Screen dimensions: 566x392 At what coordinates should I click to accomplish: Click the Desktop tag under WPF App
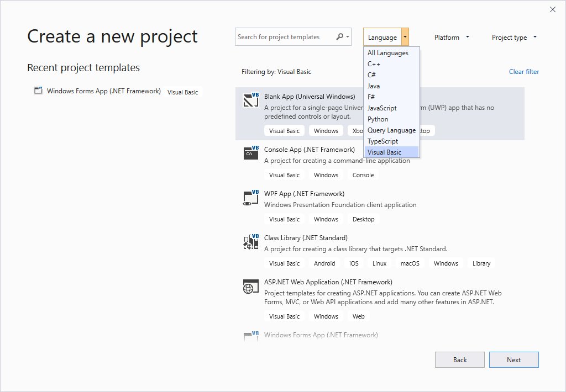(364, 219)
